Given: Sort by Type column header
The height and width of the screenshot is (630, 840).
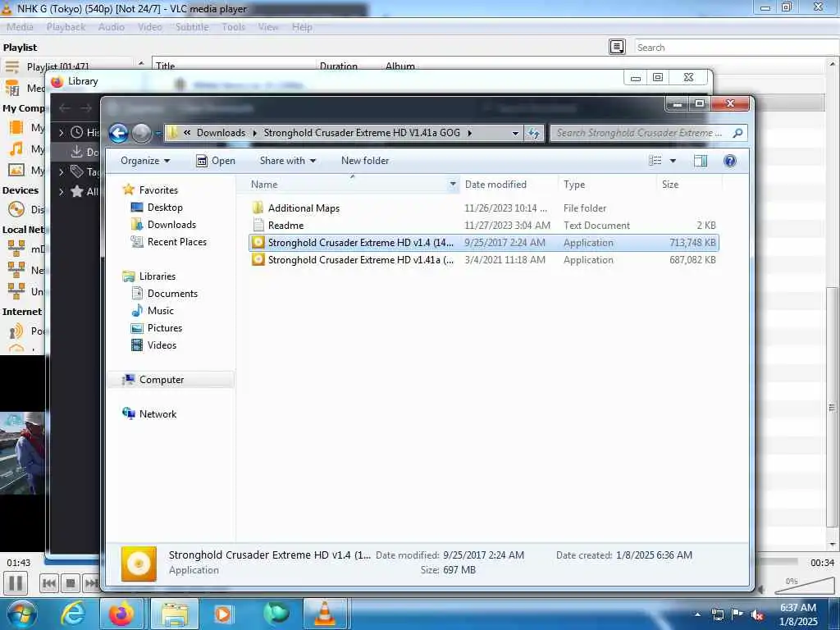Looking at the screenshot, I should point(574,185).
